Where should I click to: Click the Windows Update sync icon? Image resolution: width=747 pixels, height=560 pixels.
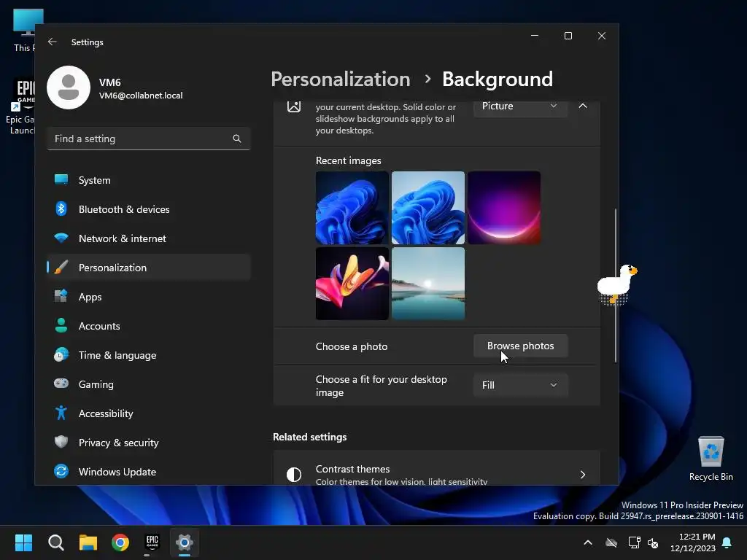[61, 471]
